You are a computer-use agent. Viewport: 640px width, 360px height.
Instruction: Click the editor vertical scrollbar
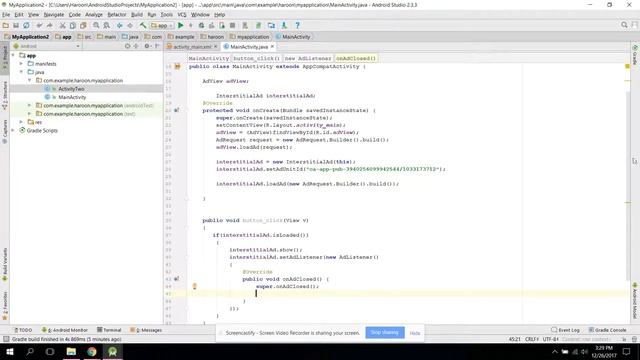pyautogui.click(x=627, y=185)
